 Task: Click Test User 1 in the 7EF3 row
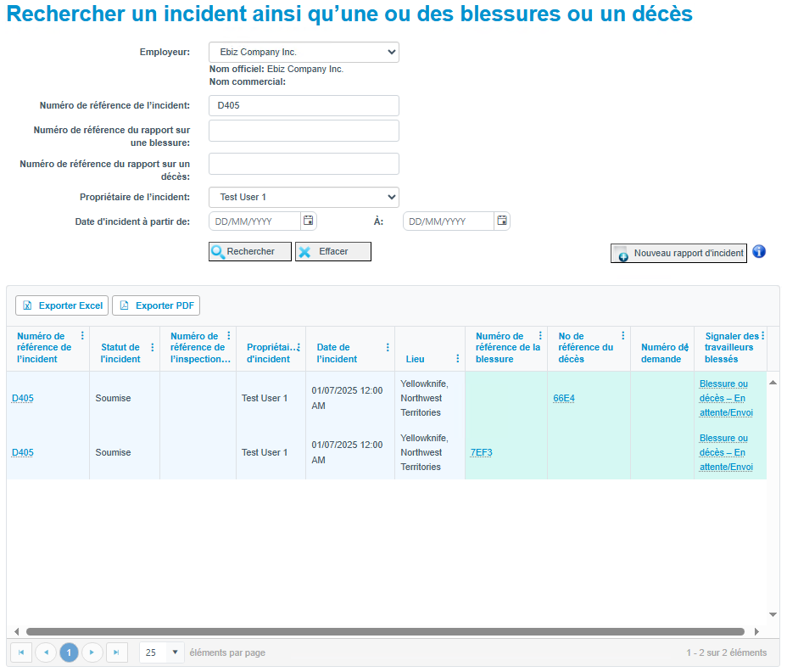[265, 452]
